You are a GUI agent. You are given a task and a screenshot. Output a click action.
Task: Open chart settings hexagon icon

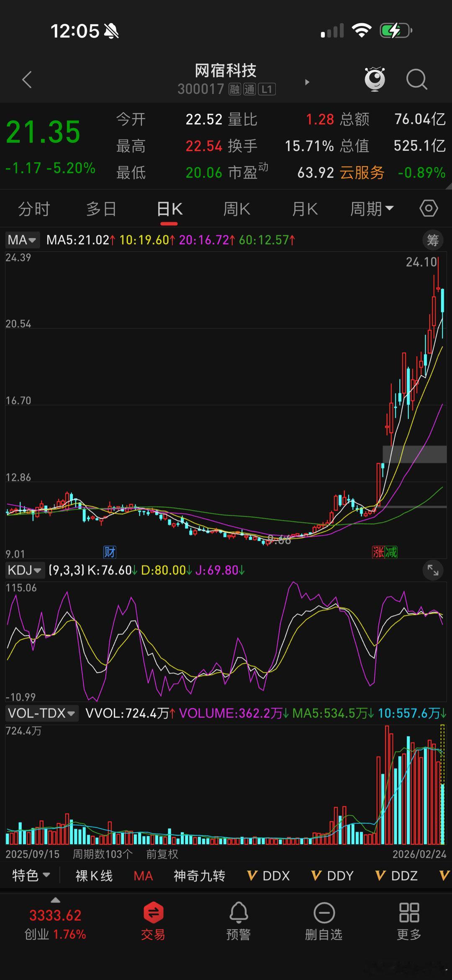[x=429, y=208]
